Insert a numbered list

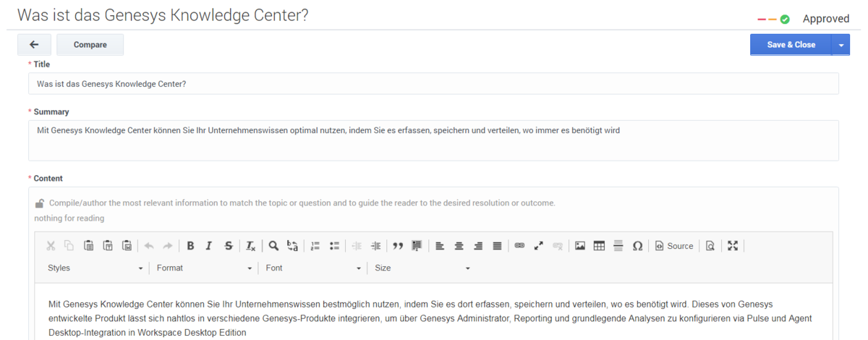(x=315, y=246)
